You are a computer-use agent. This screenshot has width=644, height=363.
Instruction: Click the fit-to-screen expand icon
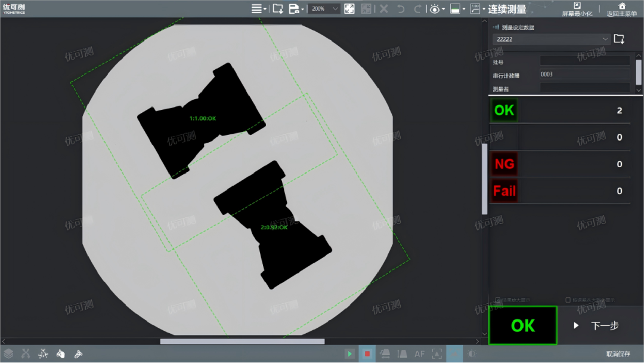[x=350, y=8]
